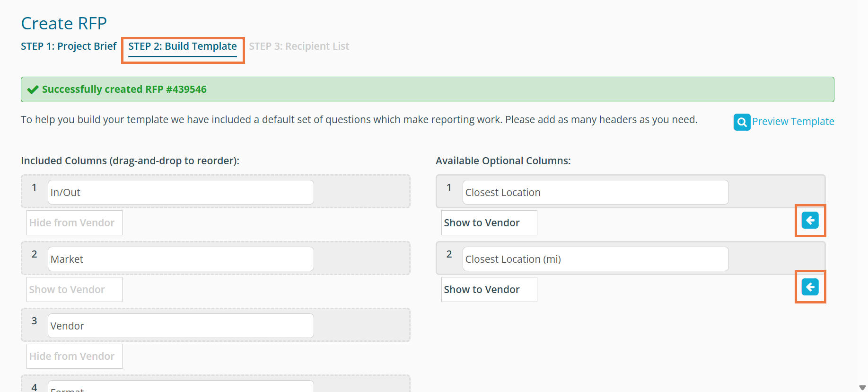Add Closest Location column using its arrow icon

coord(810,220)
